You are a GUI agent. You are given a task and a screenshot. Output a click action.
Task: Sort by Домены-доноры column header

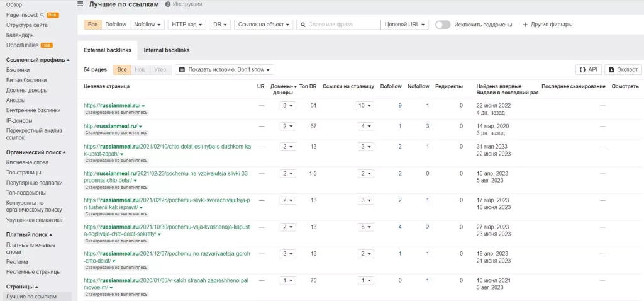(x=284, y=89)
